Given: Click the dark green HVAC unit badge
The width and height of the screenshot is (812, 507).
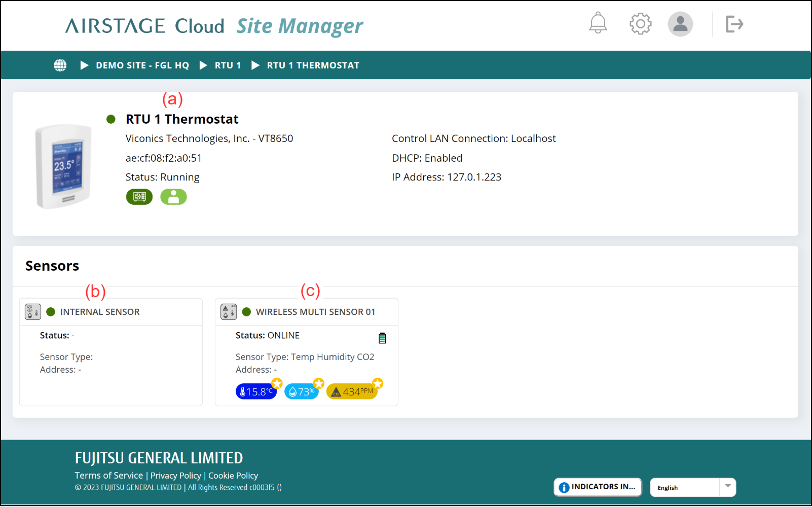Looking at the screenshot, I should tap(139, 197).
